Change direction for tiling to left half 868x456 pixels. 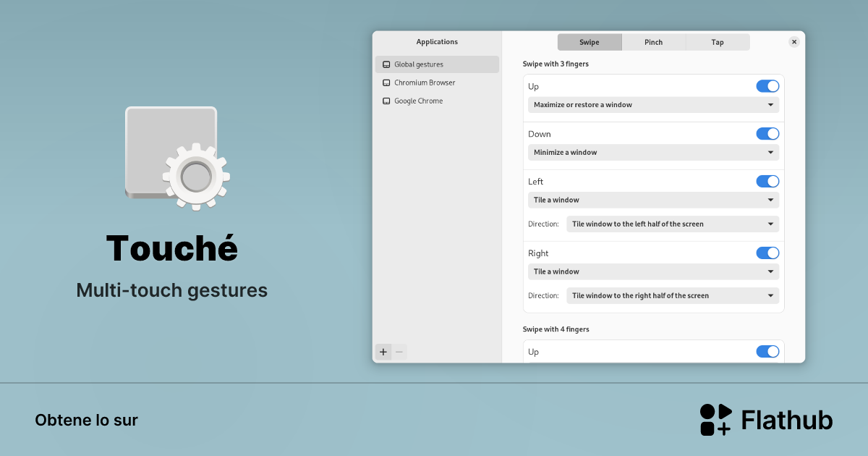tap(672, 224)
